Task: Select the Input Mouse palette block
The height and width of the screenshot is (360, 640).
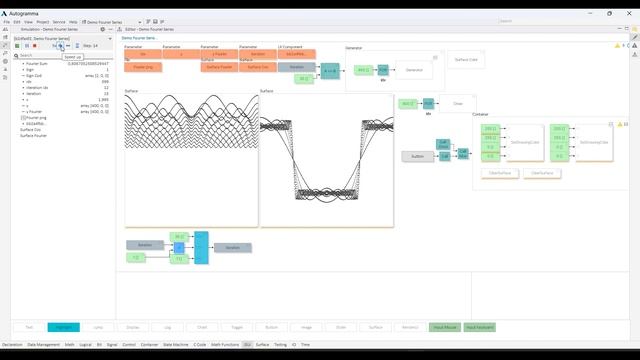Action: pos(445,327)
